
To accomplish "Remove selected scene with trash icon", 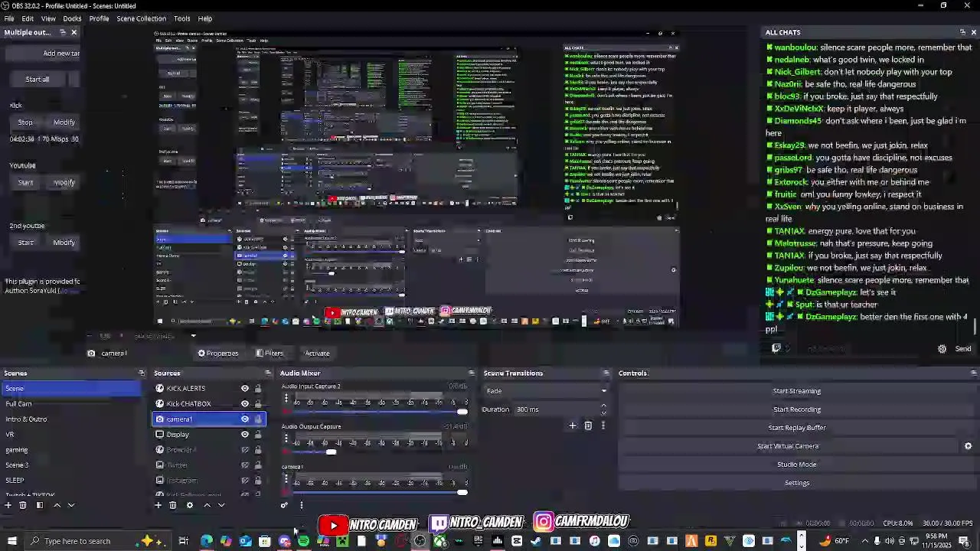I will tap(23, 505).
